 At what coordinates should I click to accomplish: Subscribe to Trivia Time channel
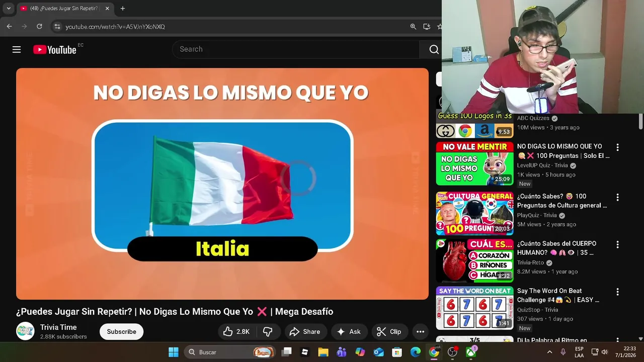coord(121,332)
